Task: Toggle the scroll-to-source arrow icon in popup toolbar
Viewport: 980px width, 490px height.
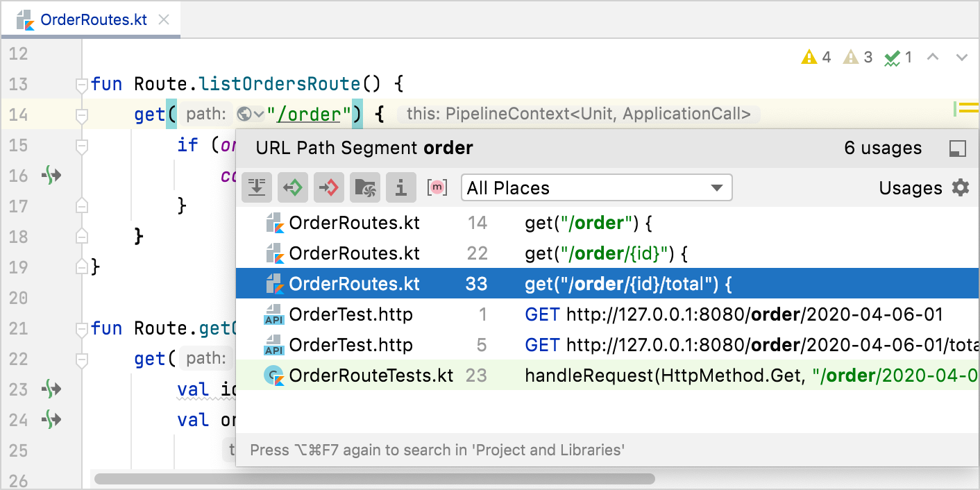Action: pyautogui.click(x=257, y=187)
